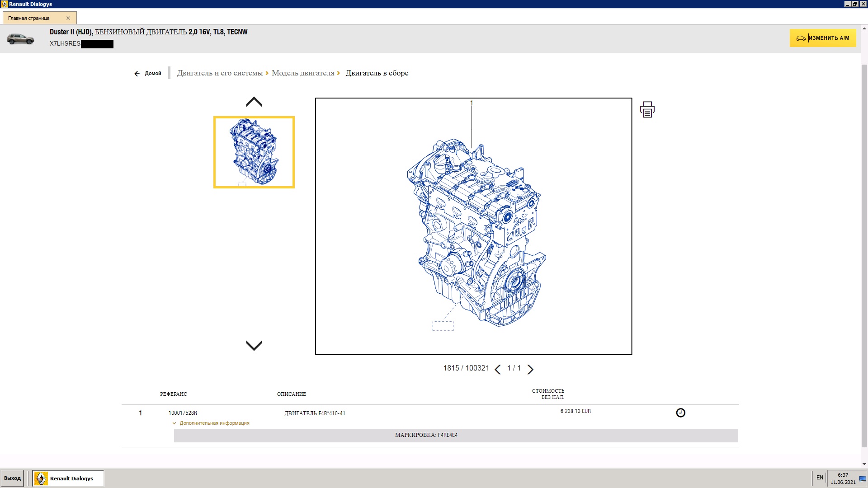
Task: Click the VIN text X7LHSRES
Action: click(x=65, y=44)
